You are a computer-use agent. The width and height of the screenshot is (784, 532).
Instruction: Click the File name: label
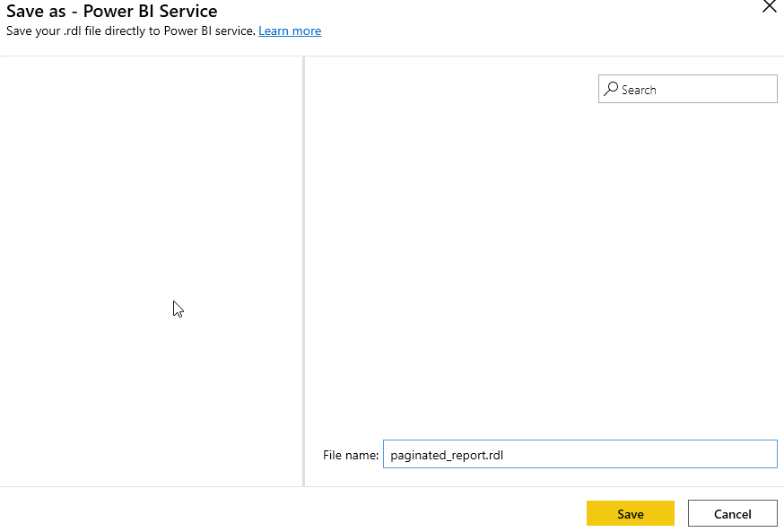point(351,455)
